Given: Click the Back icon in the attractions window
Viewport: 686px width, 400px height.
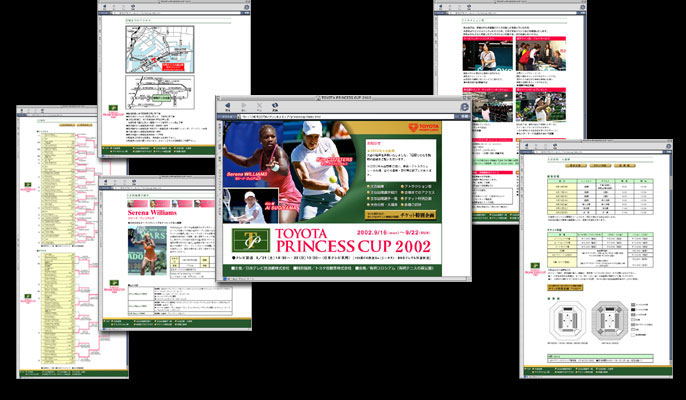Looking at the screenshot, I should coord(441,7).
